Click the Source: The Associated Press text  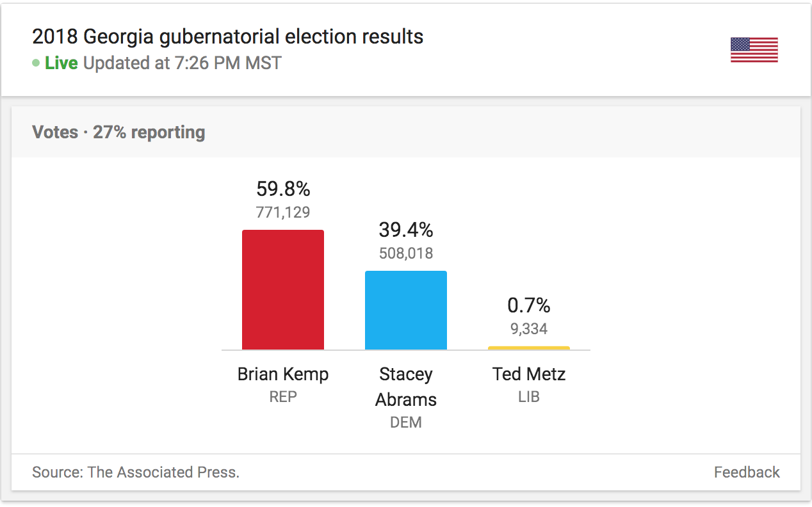[x=136, y=472]
